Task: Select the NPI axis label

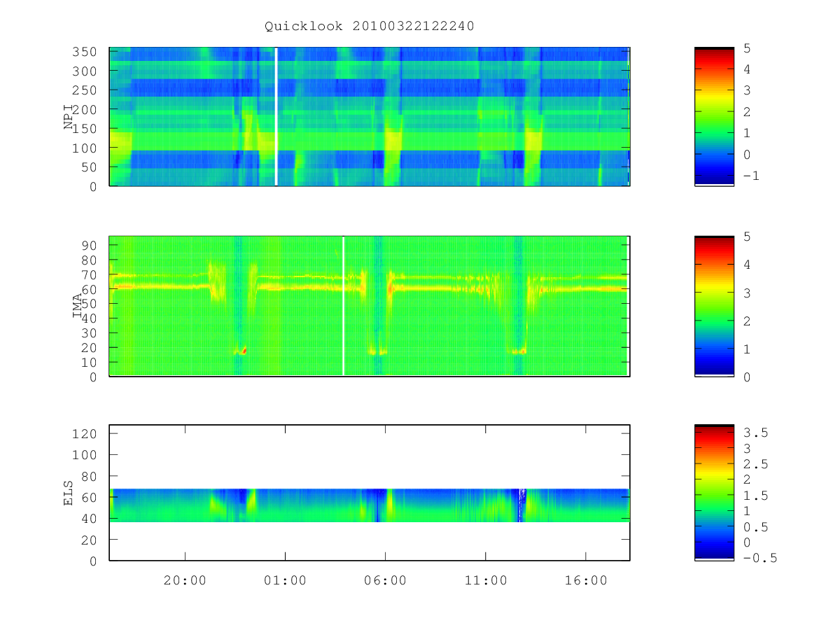Action: click(x=69, y=116)
